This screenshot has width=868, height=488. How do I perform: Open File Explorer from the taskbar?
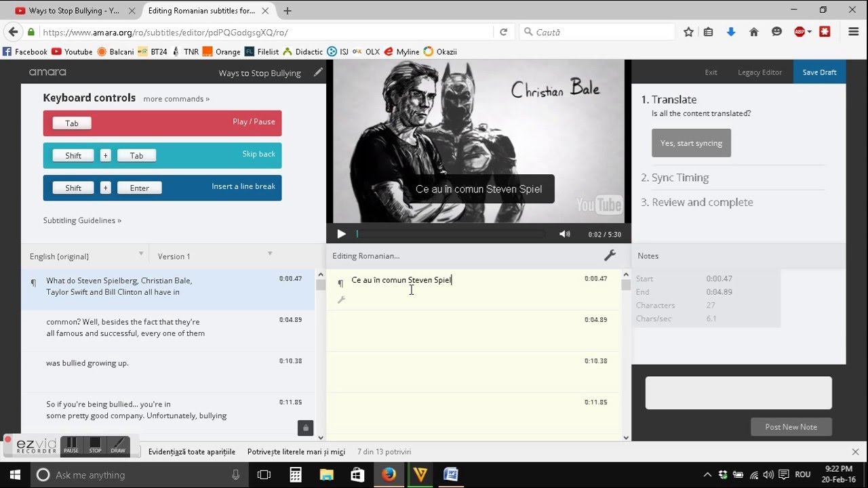pyautogui.click(x=327, y=475)
